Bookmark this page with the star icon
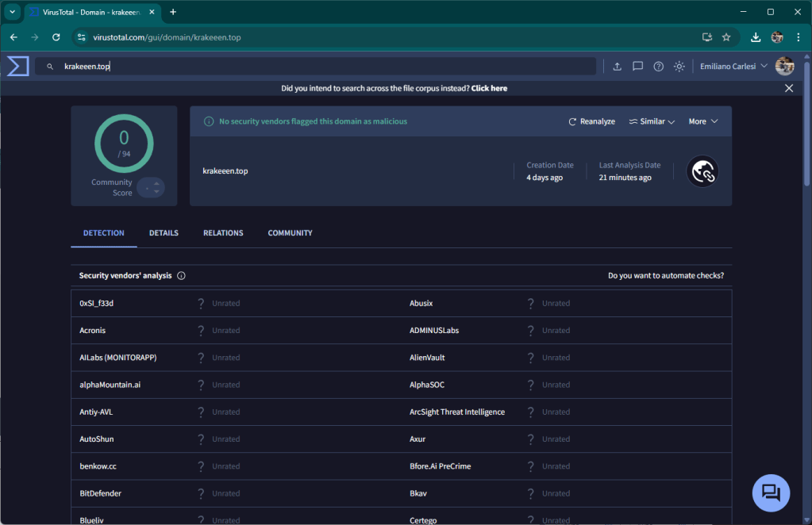This screenshot has height=525, width=812. click(x=726, y=37)
